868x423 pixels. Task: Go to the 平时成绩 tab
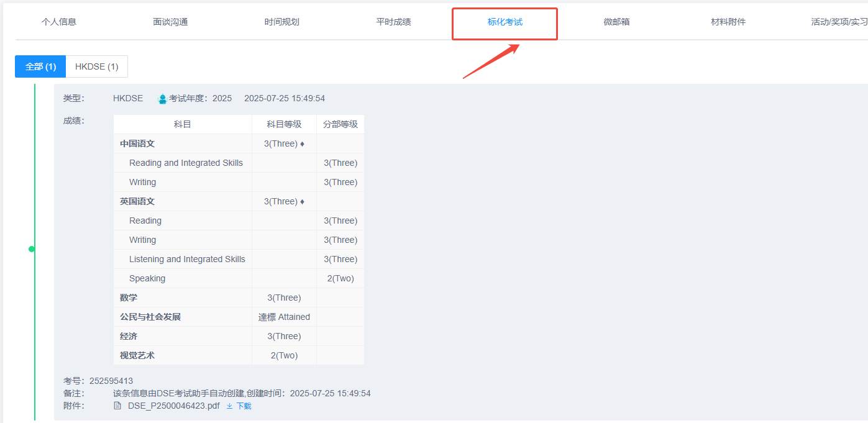(393, 22)
